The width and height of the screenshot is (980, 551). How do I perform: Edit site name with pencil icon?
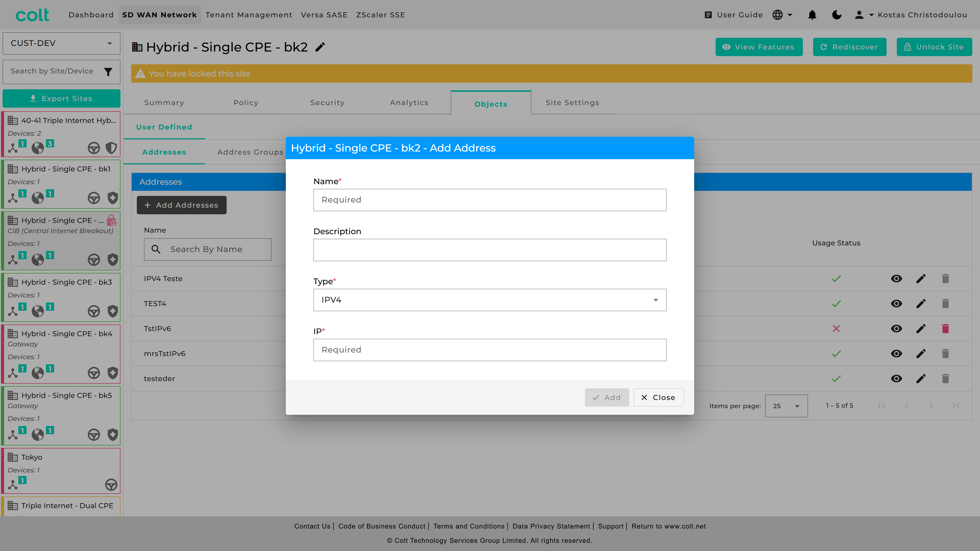point(320,47)
